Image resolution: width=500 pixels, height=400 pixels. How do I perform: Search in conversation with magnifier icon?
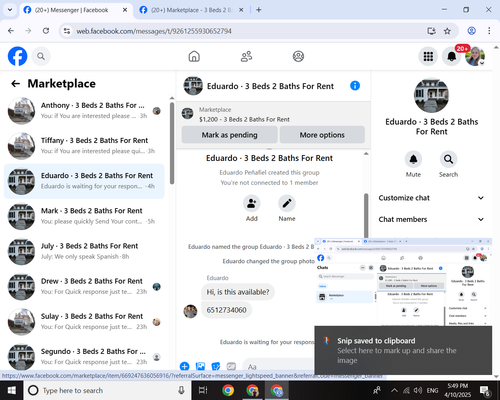coord(448,159)
